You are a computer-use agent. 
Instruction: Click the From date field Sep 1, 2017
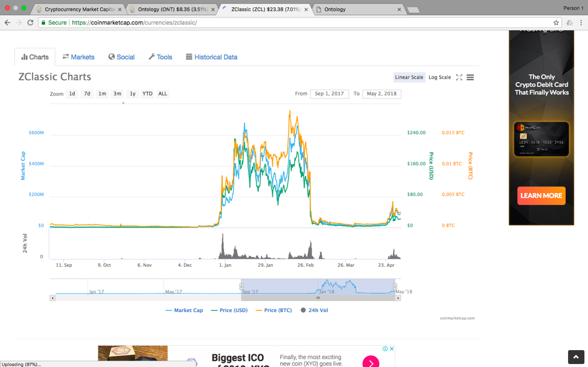click(329, 94)
